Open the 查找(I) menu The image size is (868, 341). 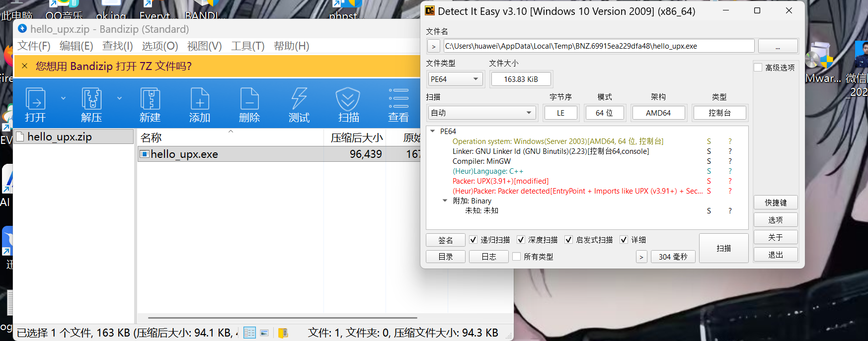(117, 46)
